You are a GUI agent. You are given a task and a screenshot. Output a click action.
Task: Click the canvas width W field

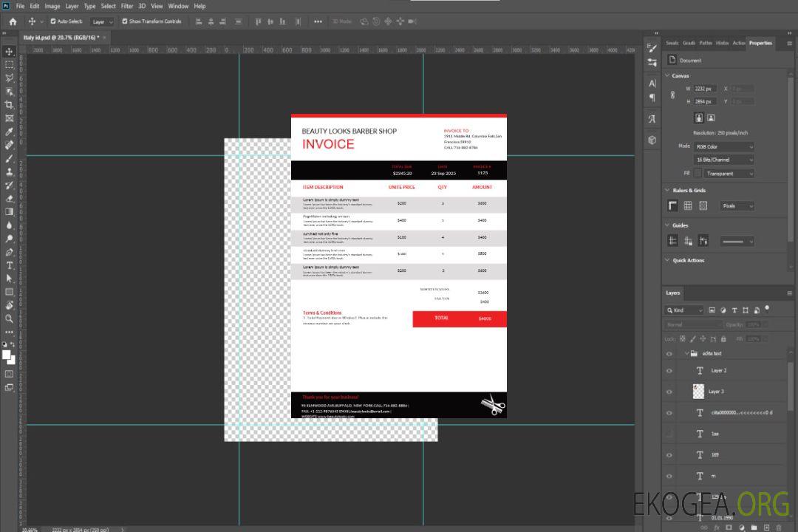[706, 89]
